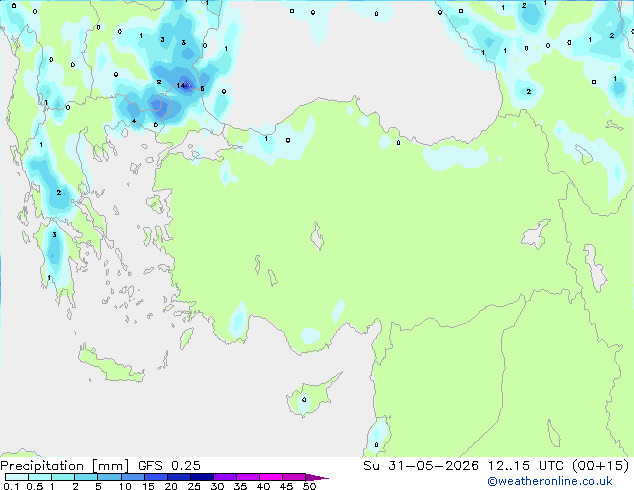Image resolution: width=634 pixels, height=490 pixels.
Task: Click the '12..15 UTC' time text
Action: pyautogui.click(x=526, y=466)
